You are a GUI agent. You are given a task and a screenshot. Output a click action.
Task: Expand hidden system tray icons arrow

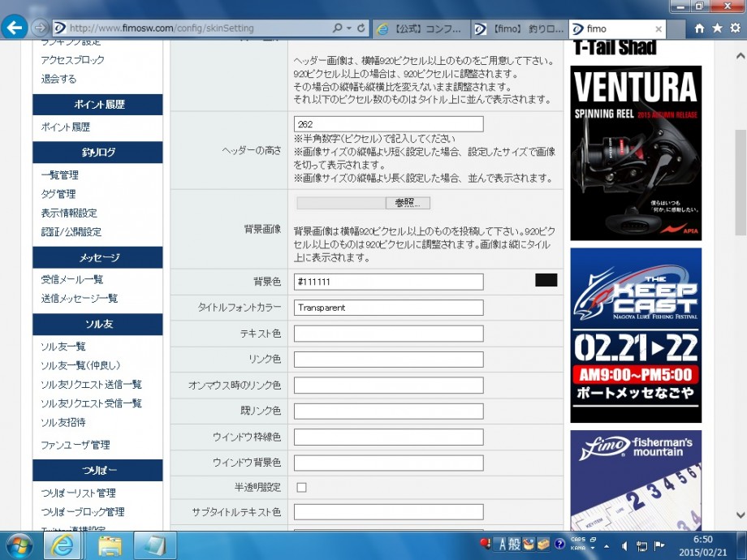(607, 545)
